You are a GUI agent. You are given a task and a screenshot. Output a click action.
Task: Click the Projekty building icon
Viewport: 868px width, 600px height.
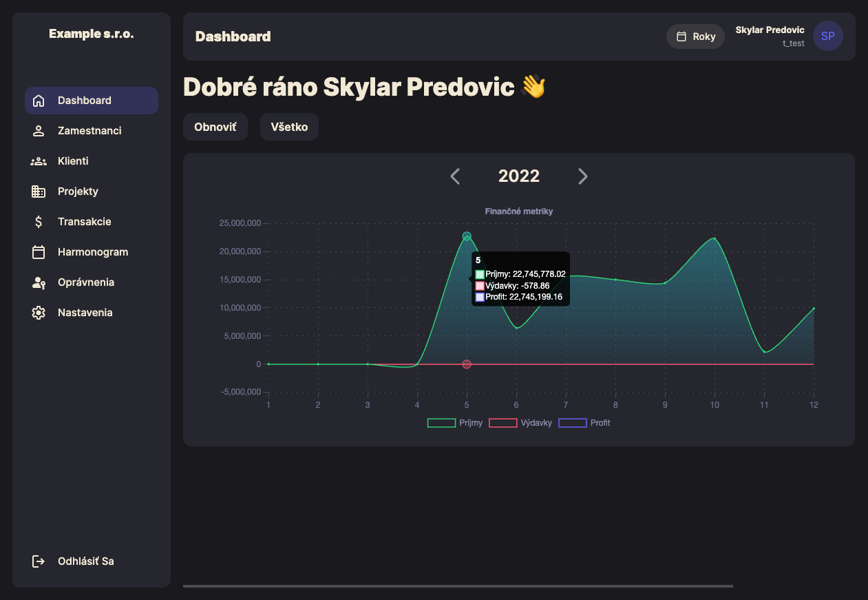(x=39, y=192)
